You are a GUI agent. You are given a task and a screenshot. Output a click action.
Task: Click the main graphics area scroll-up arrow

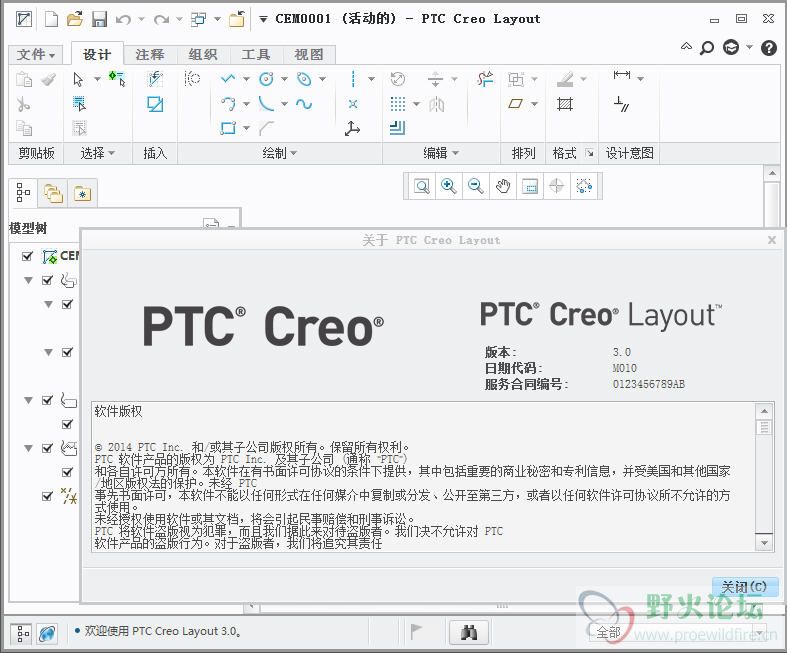point(772,173)
